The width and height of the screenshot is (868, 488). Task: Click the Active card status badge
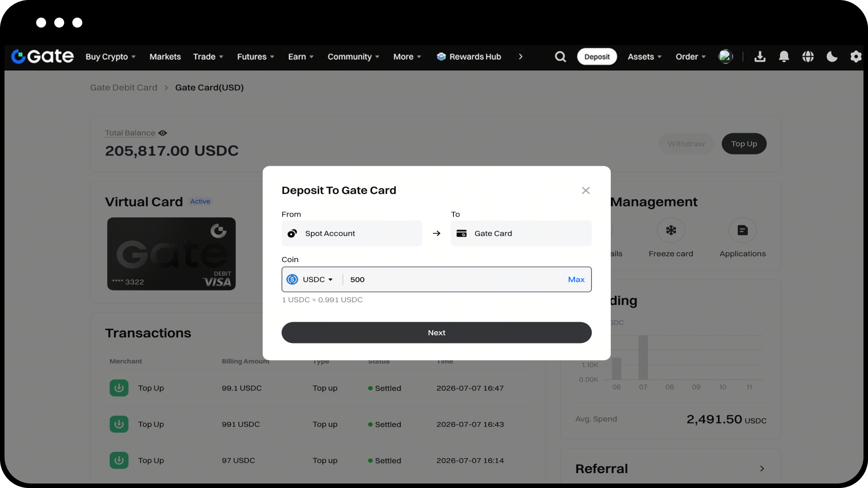pos(200,202)
